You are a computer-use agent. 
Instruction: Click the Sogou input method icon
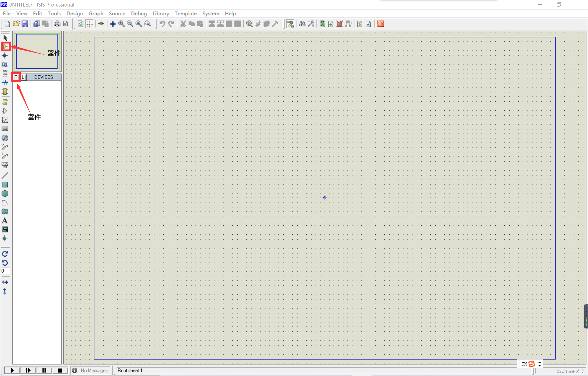coord(532,364)
